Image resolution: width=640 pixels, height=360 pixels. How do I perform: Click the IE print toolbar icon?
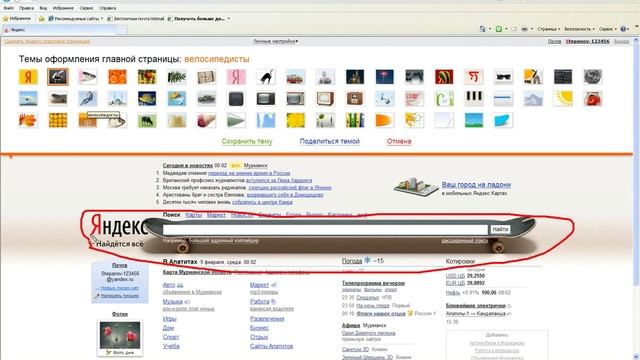pos(524,29)
